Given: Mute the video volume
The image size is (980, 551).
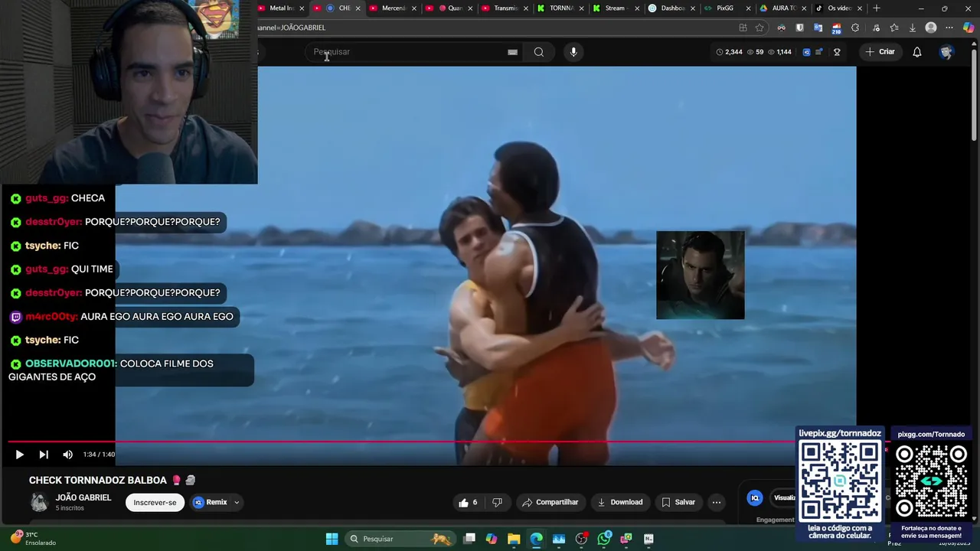Looking at the screenshot, I should pyautogui.click(x=67, y=455).
